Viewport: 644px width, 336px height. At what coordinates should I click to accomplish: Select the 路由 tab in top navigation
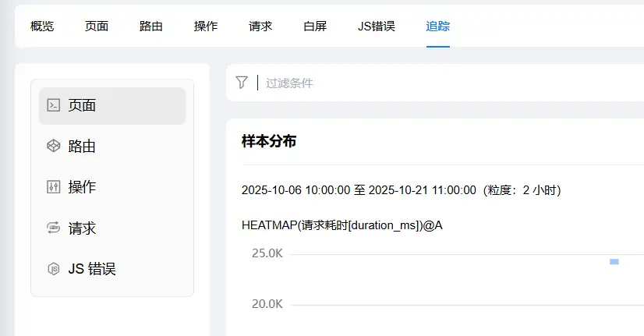pos(151,26)
